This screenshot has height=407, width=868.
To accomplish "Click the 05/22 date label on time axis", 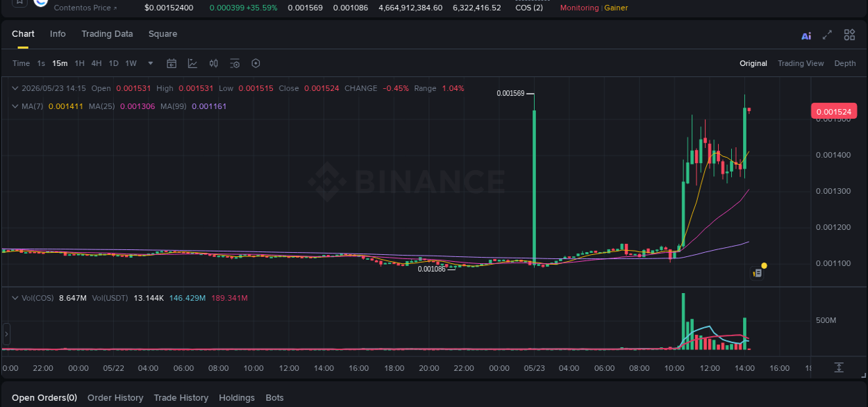I will (x=113, y=368).
